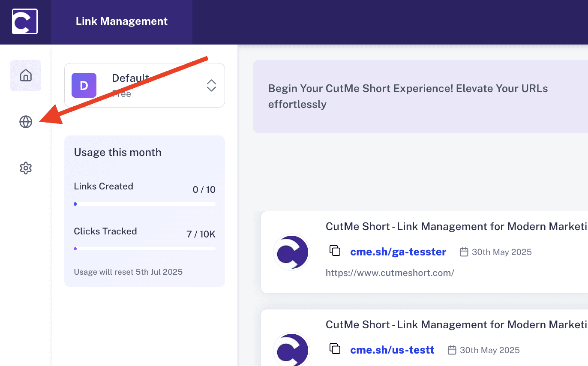Image resolution: width=588 pixels, height=366 pixels.
Task: Click the Links Created label
Action: pos(103,186)
